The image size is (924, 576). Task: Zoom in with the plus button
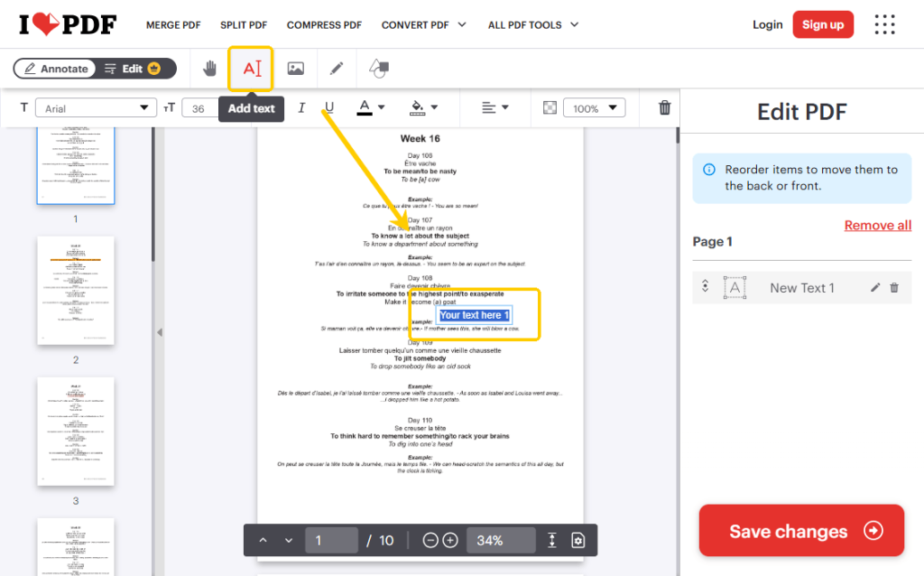(450, 540)
